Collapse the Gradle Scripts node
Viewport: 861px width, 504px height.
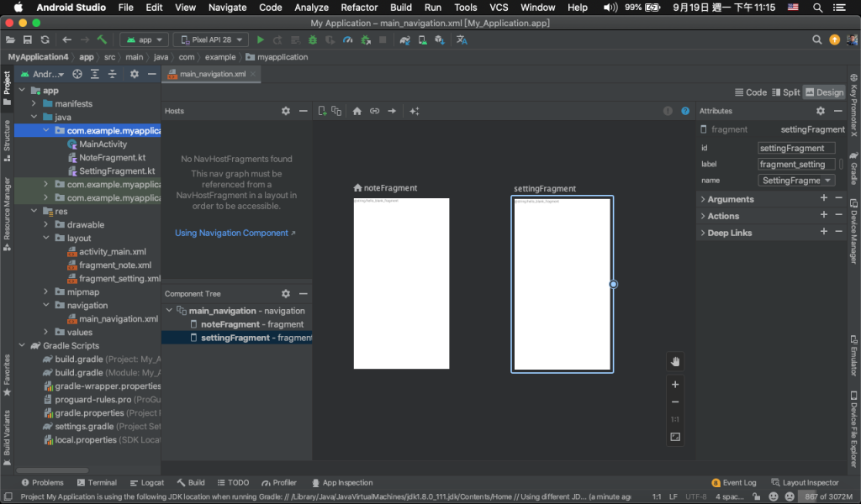tap(22, 345)
